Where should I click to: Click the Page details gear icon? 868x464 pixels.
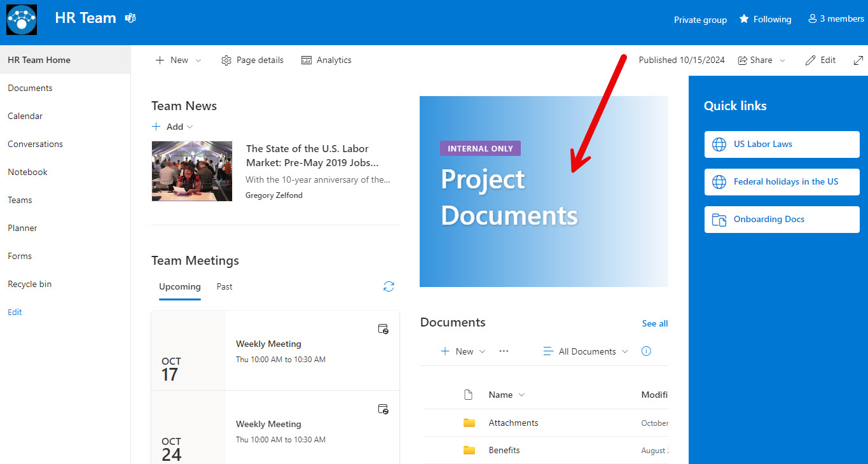tap(226, 60)
